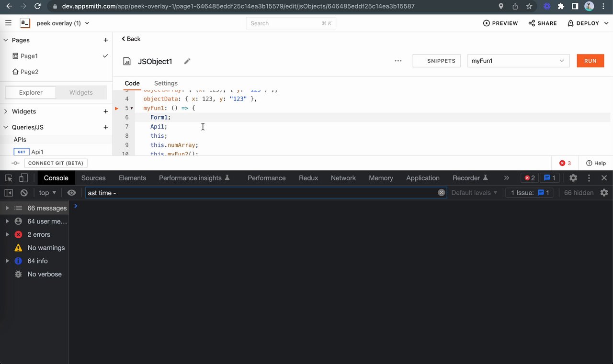Open the Network tab in DevTools
This screenshot has height=364, width=613.
tap(343, 178)
